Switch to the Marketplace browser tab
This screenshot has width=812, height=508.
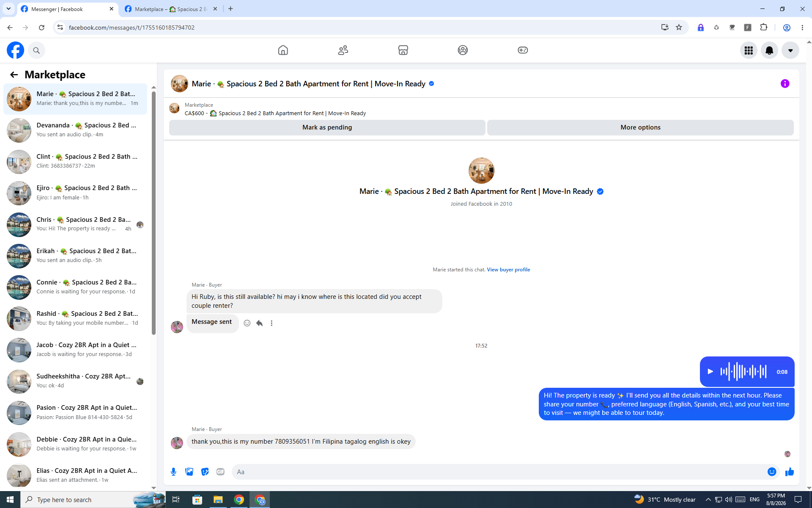tap(171, 9)
